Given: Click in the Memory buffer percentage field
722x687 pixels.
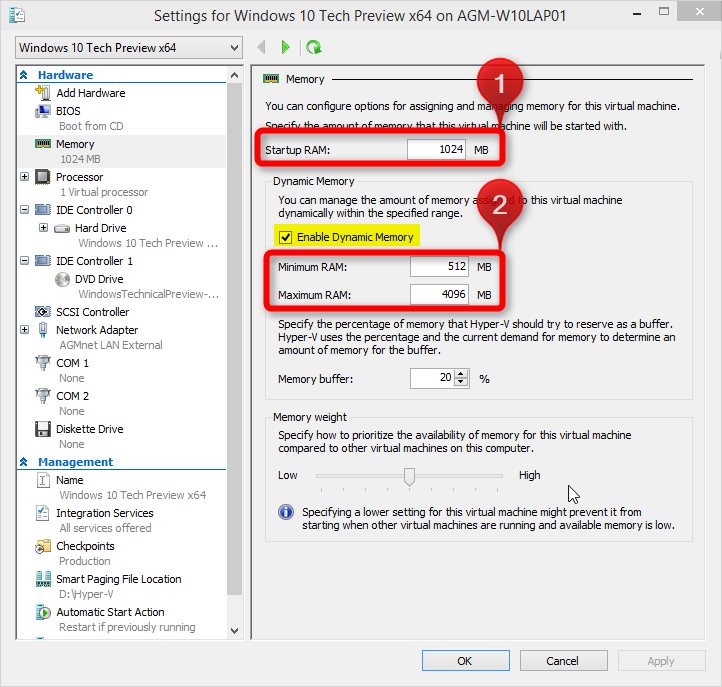Looking at the screenshot, I should pyautogui.click(x=432, y=378).
